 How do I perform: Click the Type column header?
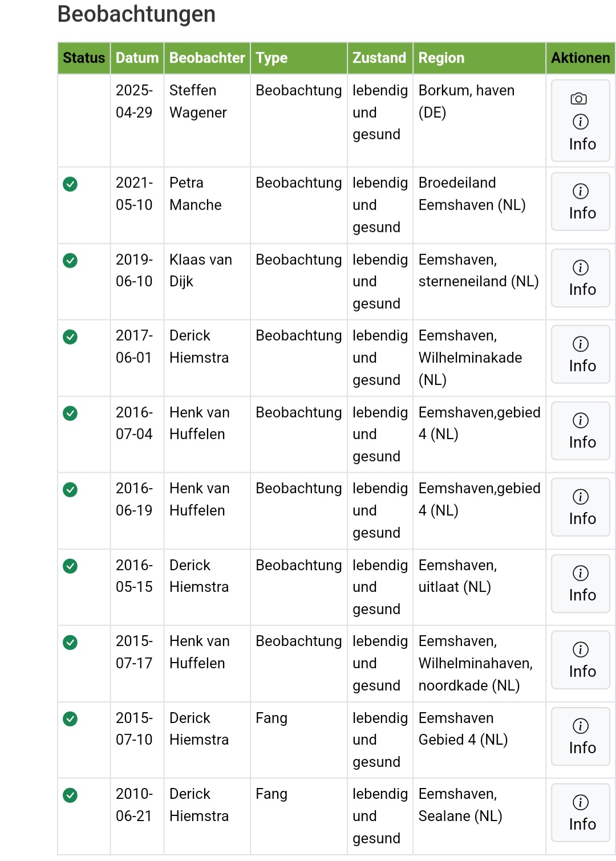click(271, 58)
